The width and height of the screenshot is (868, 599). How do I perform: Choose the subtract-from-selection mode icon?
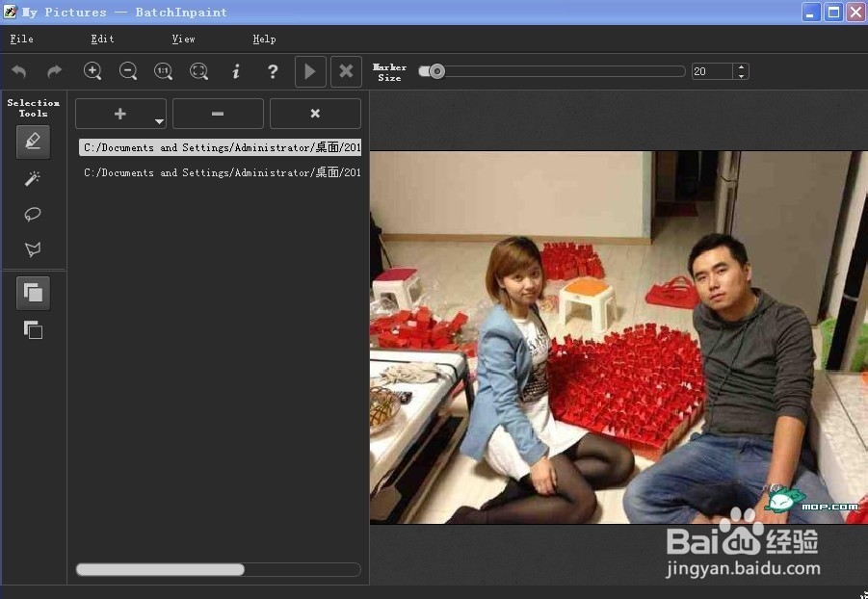[x=33, y=330]
